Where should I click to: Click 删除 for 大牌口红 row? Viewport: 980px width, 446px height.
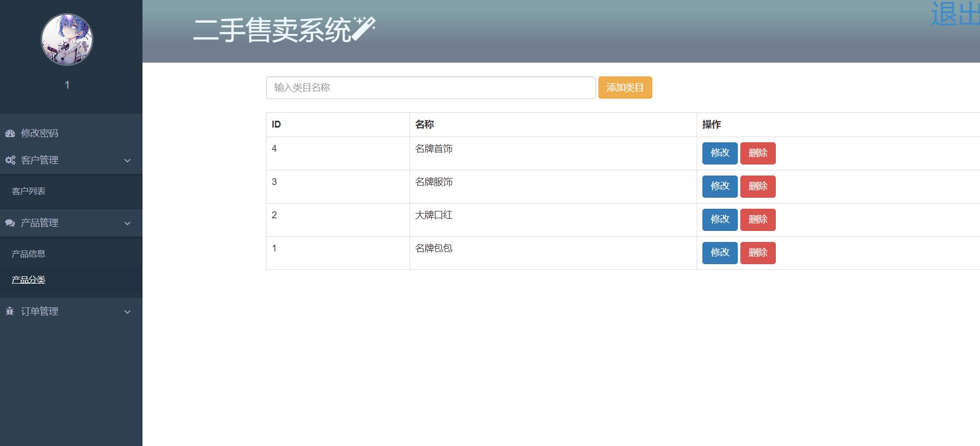click(x=758, y=220)
